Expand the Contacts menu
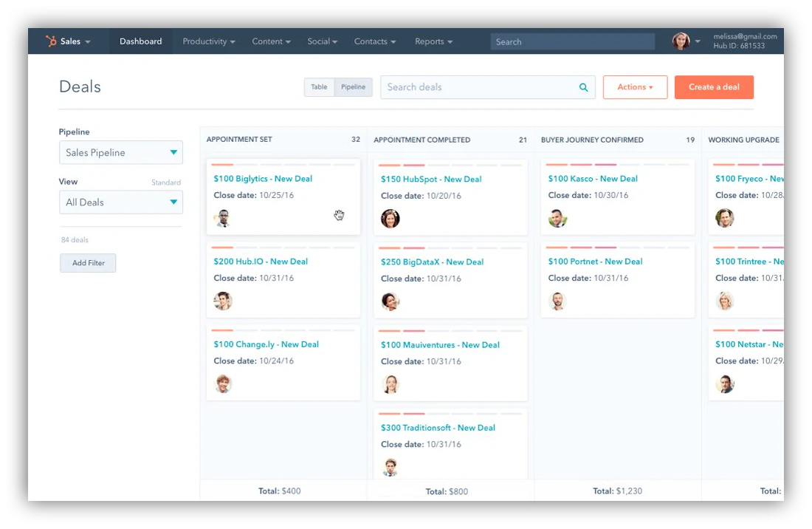The image size is (812, 529). click(x=375, y=41)
